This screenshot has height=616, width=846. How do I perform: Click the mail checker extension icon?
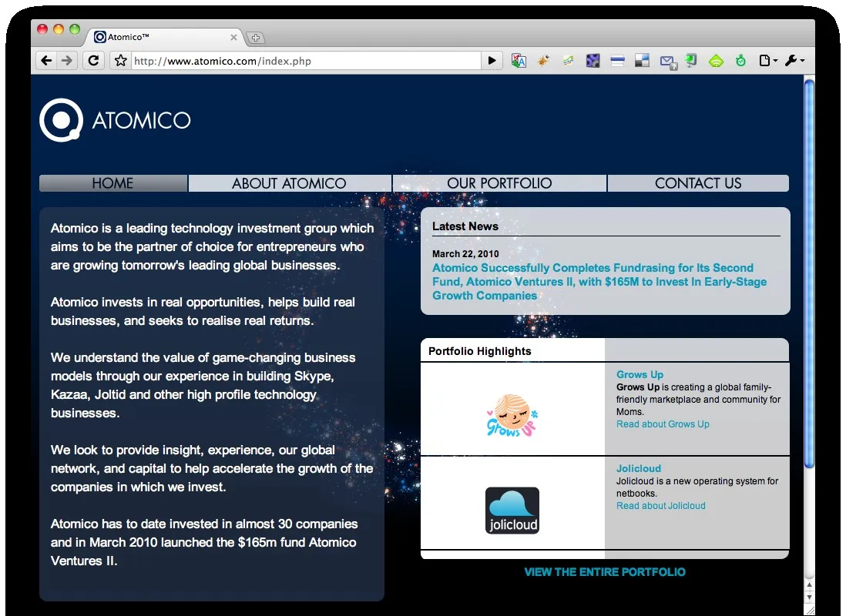coord(668,62)
